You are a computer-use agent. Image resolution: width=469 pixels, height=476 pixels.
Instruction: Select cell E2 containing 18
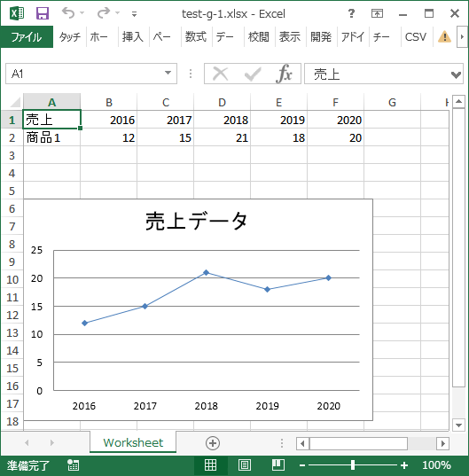tap(279, 137)
